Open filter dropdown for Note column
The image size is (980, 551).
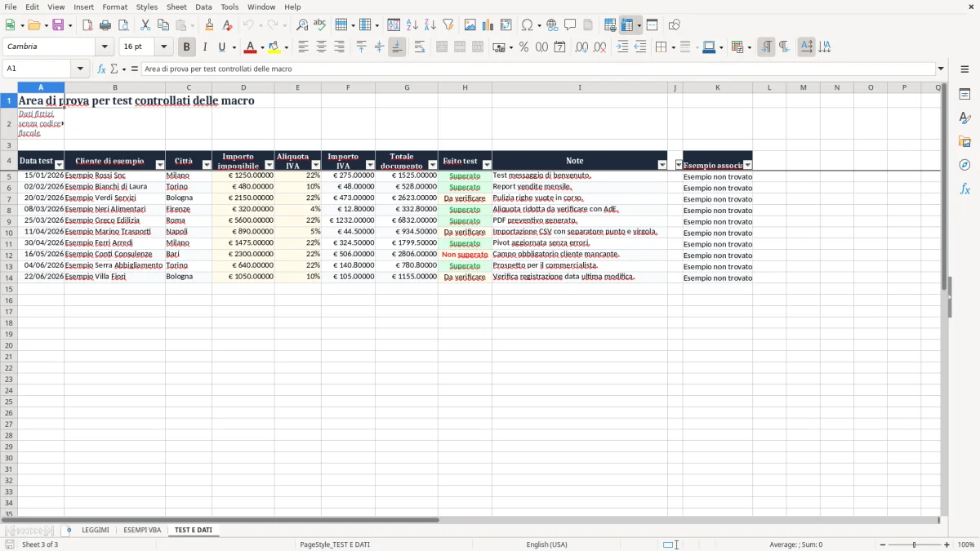(x=662, y=165)
